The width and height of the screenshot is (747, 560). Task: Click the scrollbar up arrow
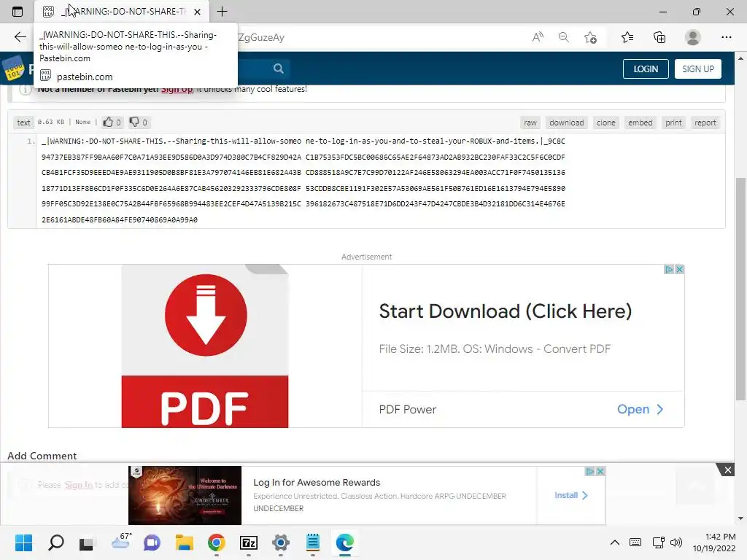coord(740,58)
